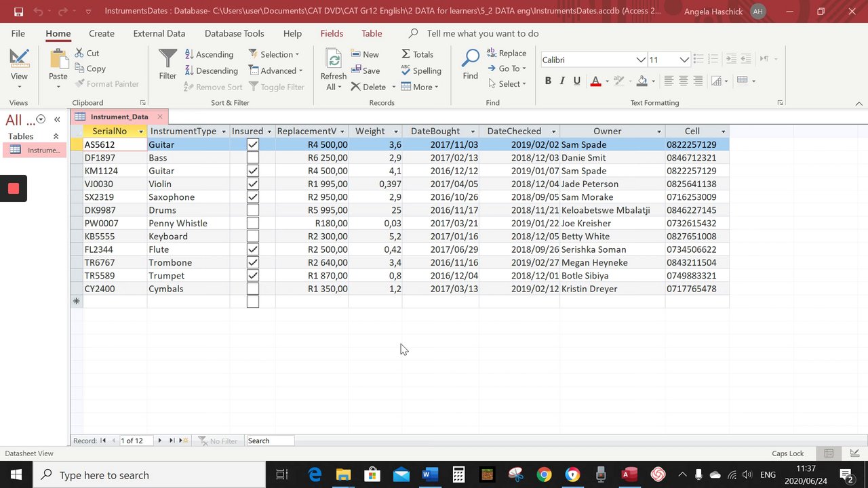Image resolution: width=868 pixels, height=488 pixels.
Task: Switch to the Create tab
Action: tap(102, 33)
